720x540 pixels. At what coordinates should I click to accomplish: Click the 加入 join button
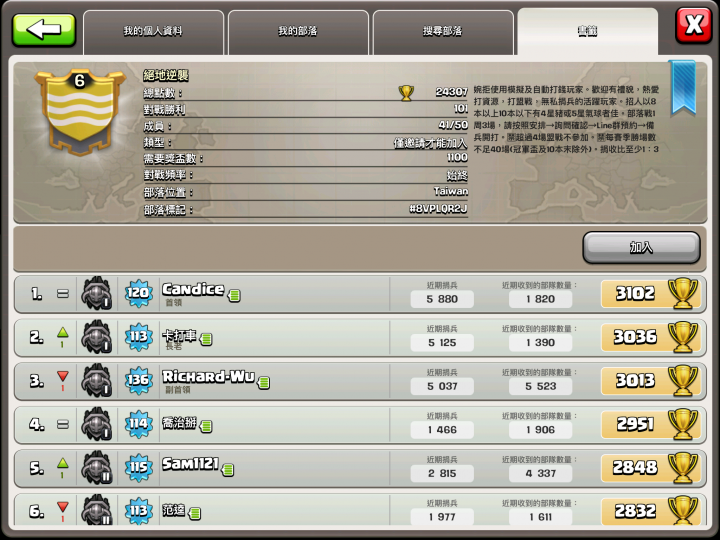coord(641,248)
